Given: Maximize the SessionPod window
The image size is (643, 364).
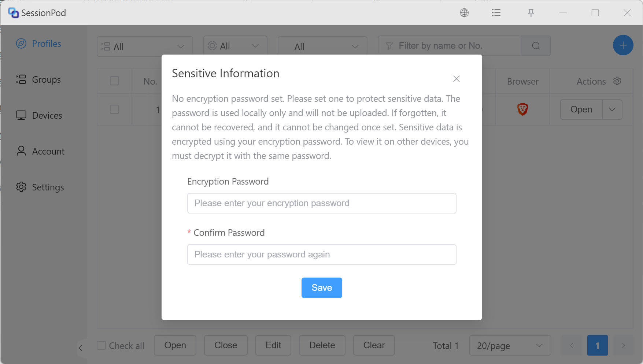Looking at the screenshot, I should pyautogui.click(x=595, y=13).
